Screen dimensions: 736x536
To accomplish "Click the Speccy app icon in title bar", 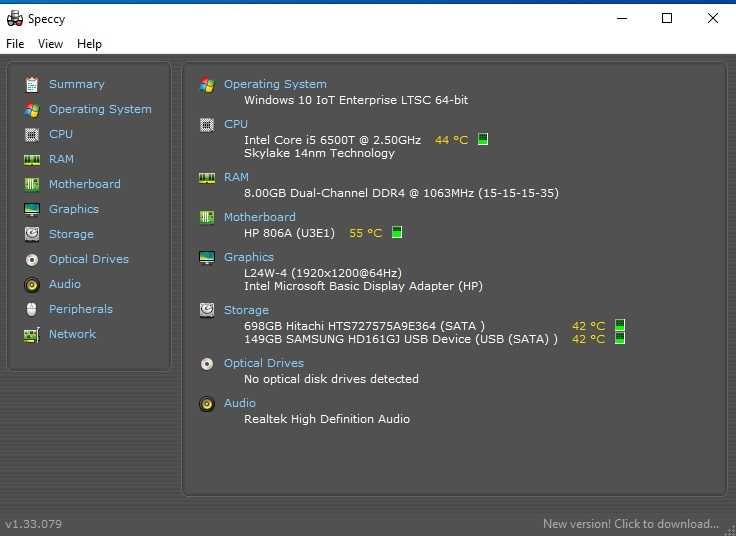I will coord(15,19).
